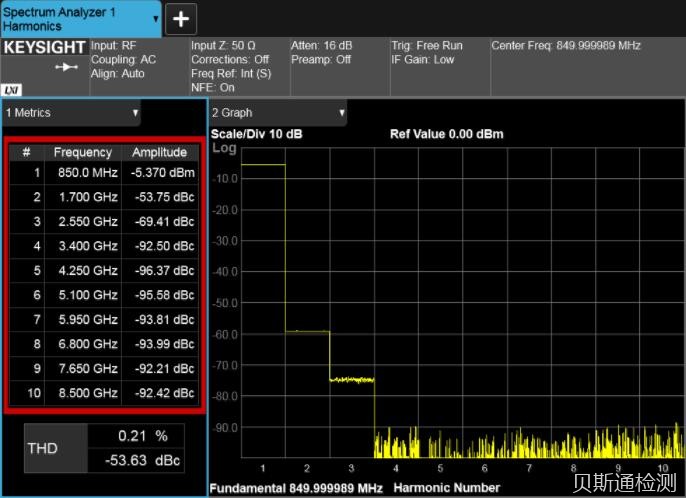Expand the 2 Graph window dropdown
686x498 pixels.
[x=341, y=113]
